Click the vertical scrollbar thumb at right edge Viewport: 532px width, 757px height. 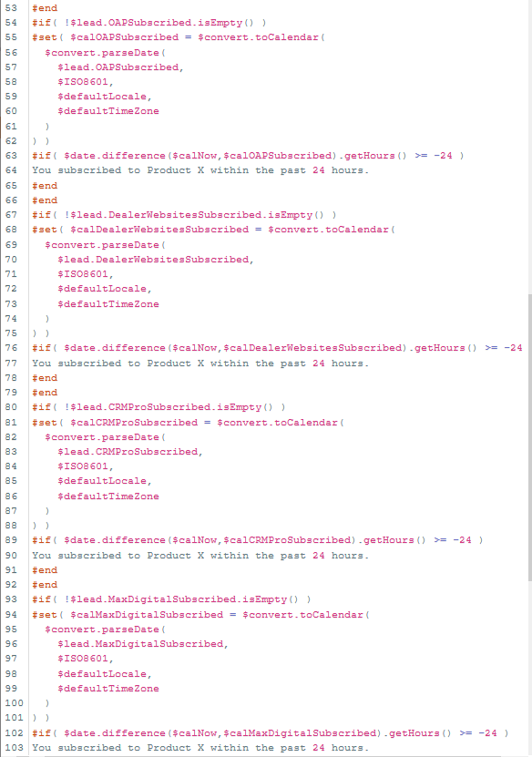pos(529,438)
